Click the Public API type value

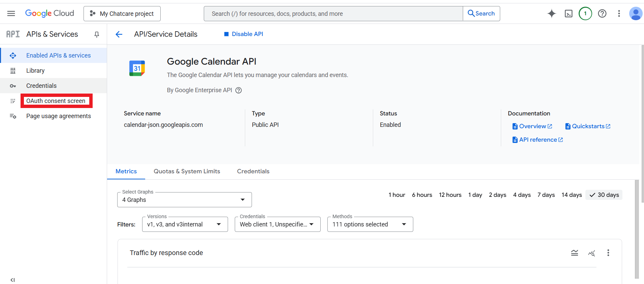click(265, 125)
